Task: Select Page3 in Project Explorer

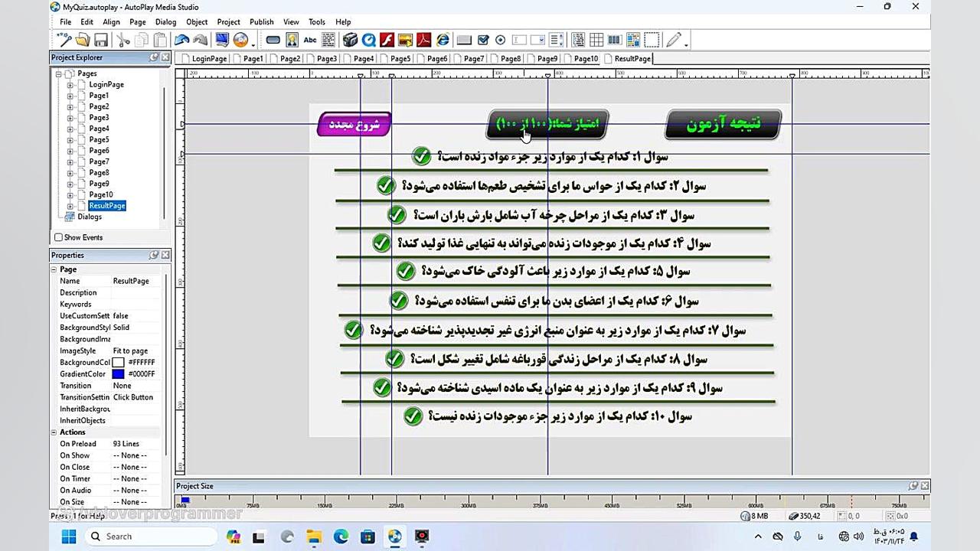Action: (x=99, y=118)
